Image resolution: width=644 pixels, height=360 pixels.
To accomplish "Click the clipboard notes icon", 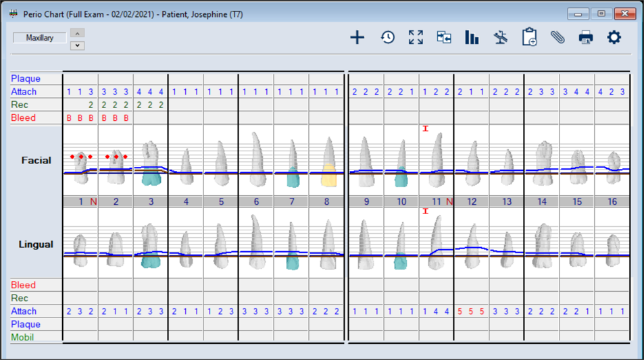I will pos(529,37).
